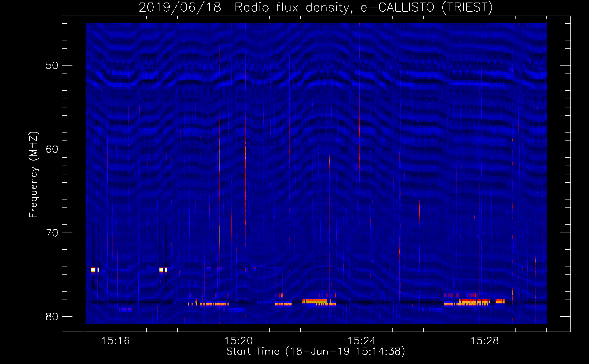Click the 15:20 time tick label
589x364 pixels.
[238, 341]
